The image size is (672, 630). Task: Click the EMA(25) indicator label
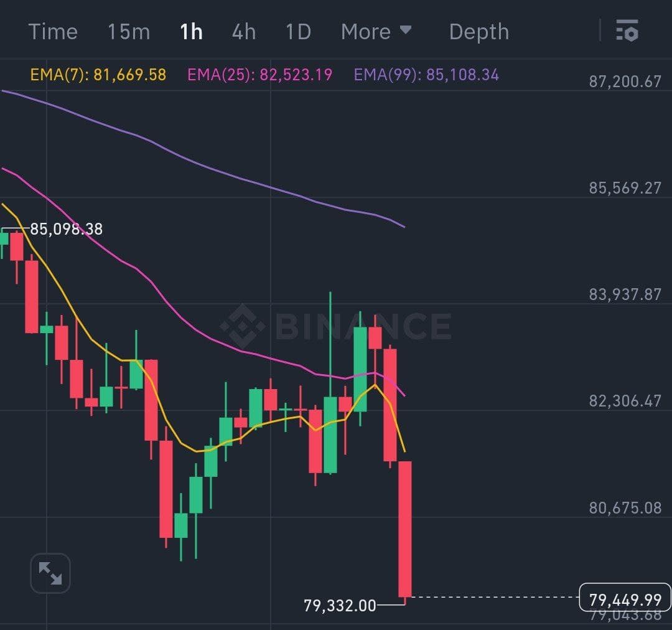[x=259, y=75]
